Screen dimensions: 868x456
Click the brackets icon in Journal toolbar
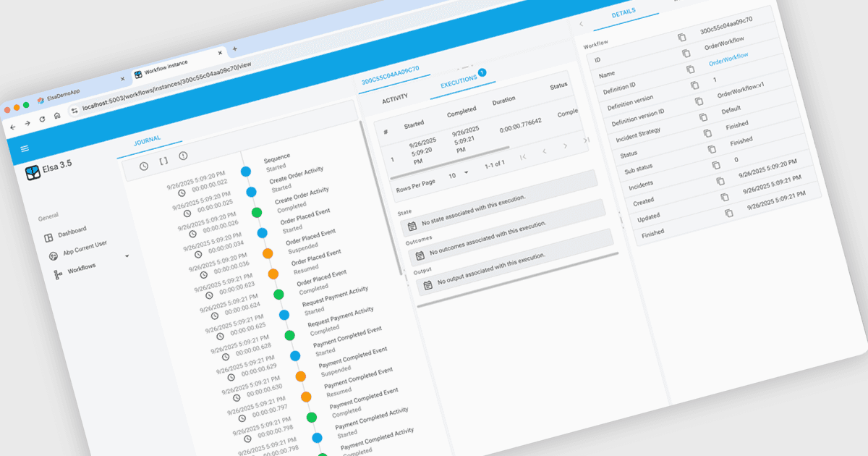click(x=163, y=161)
